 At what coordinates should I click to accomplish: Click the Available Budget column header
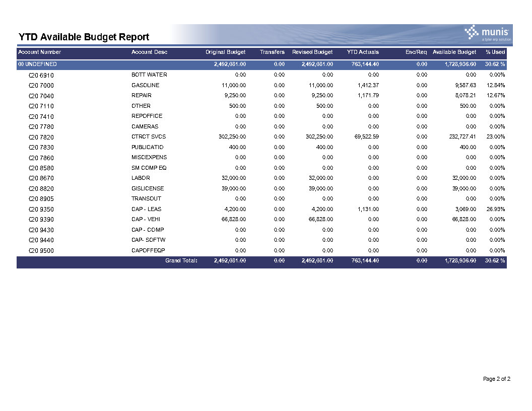coord(454,52)
